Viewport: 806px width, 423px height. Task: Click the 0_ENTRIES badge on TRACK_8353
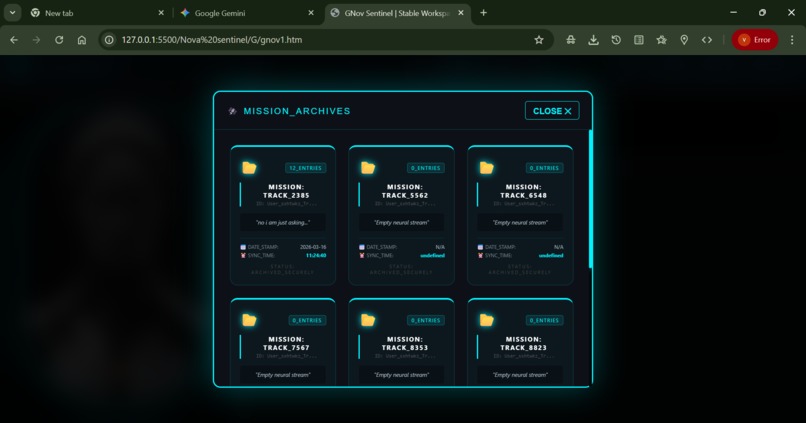tap(426, 320)
